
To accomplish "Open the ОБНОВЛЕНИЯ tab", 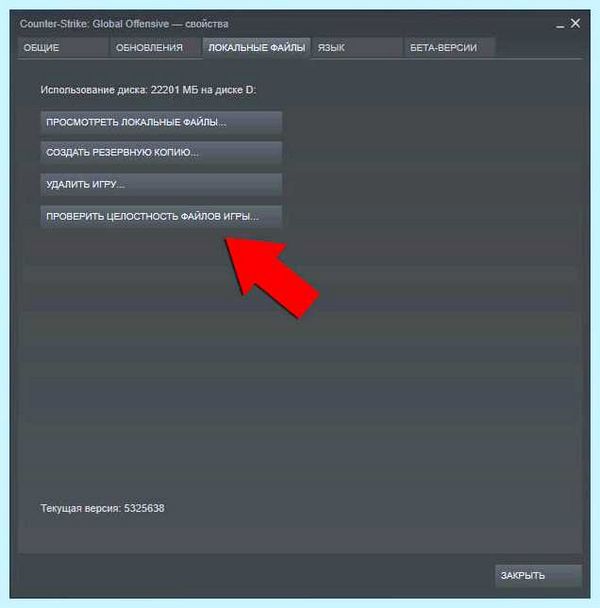I will [x=155, y=48].
